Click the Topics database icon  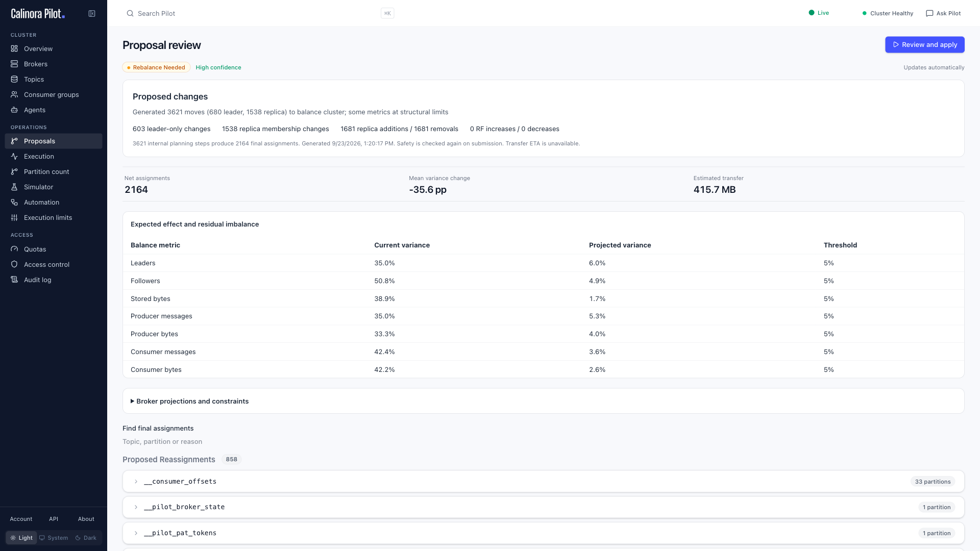[14, 79]
